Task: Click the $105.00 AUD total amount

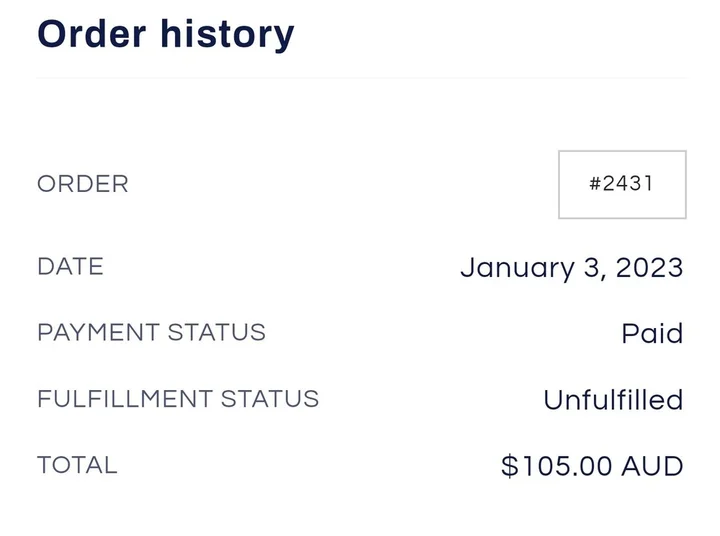Action: (x=592, y=466)
